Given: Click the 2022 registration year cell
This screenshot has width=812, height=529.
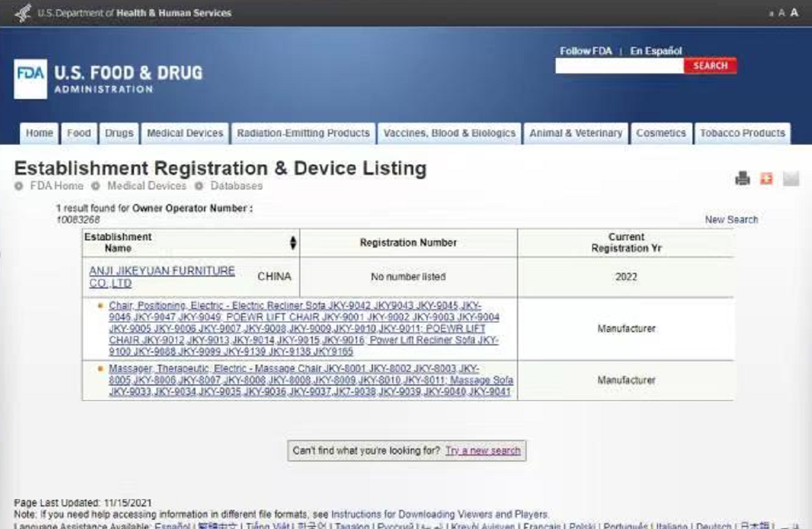Looking at the screenshot, I should click(626, 277).
